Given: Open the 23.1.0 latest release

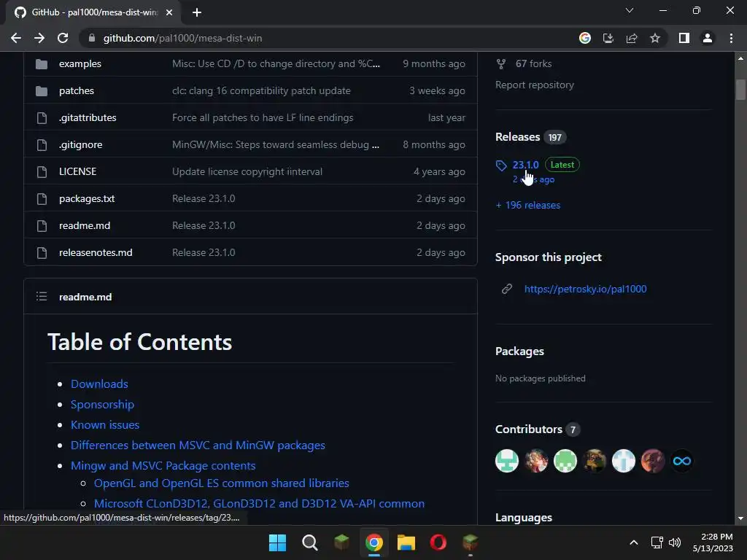Looking at the screenshot, I should point(525,165).
